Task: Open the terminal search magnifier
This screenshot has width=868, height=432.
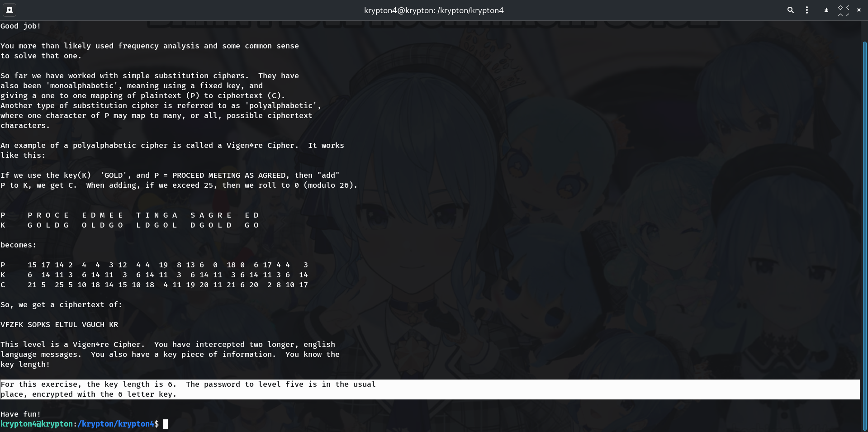Action: (x=790, y=10)
